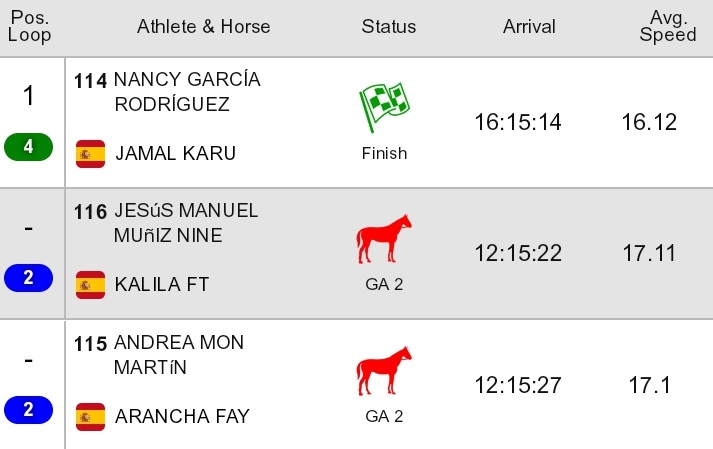Click the Spain flag beside Kalila FT
The width and height of the screenshot is (713, 449).
click(91, 285)
